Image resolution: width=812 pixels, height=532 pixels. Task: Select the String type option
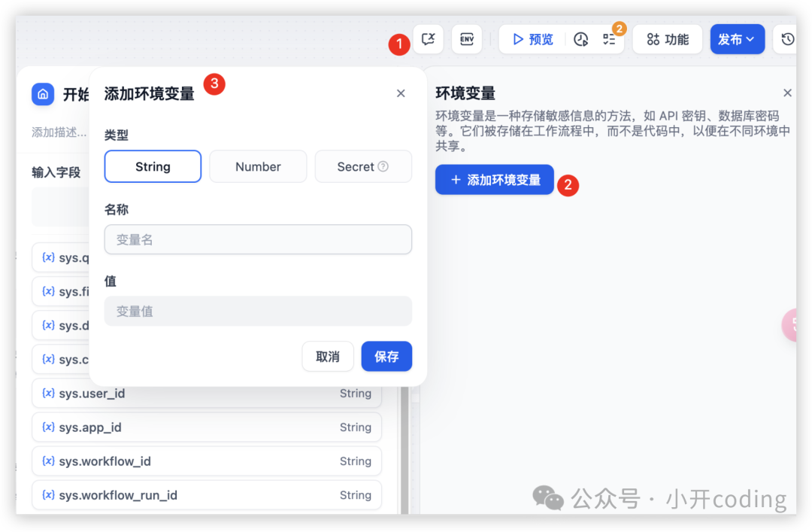pyautogui.click(x=153, y=166)
